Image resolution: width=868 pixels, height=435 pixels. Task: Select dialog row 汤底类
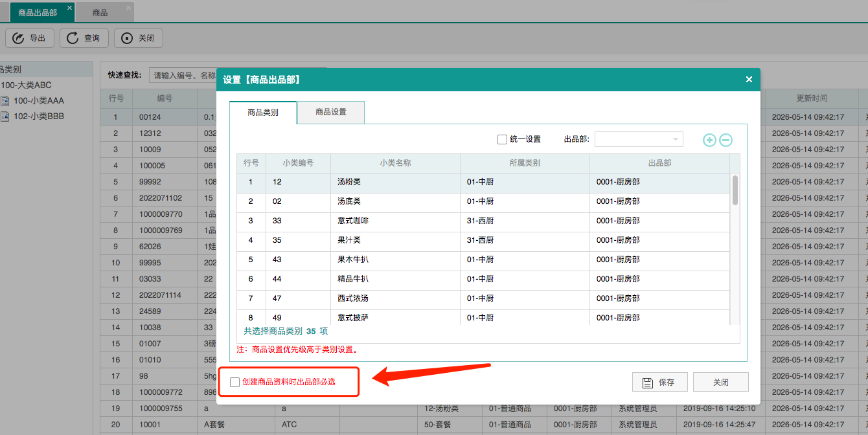[x=483, y=201]
